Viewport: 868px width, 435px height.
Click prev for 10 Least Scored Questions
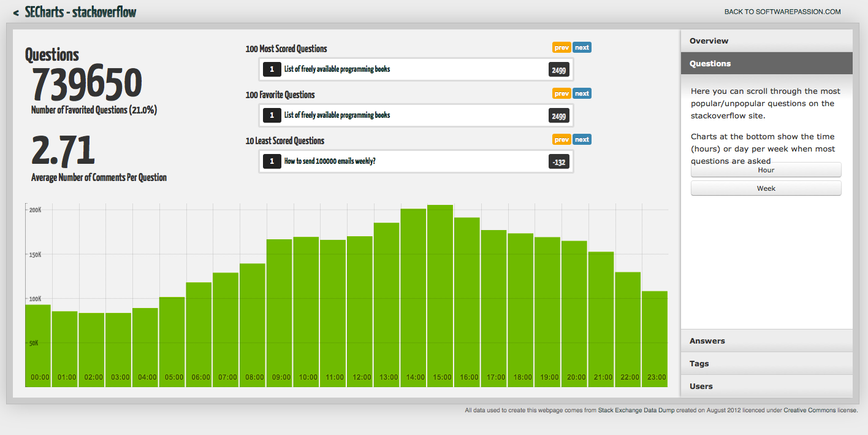(x=562, y=139)
